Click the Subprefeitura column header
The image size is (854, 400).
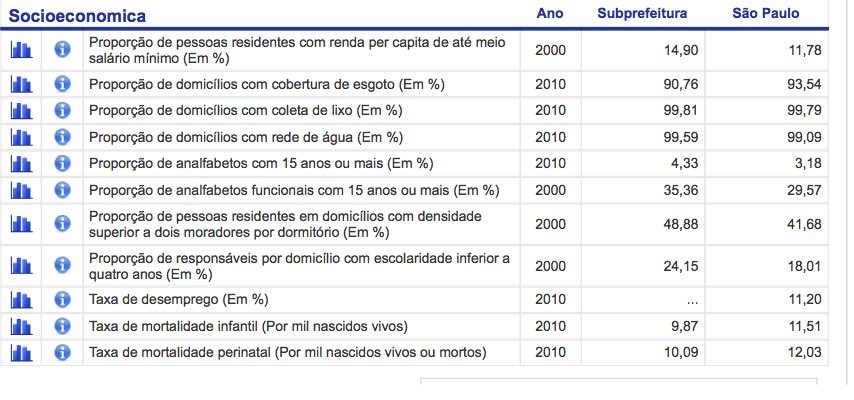[x=642, y=14]
